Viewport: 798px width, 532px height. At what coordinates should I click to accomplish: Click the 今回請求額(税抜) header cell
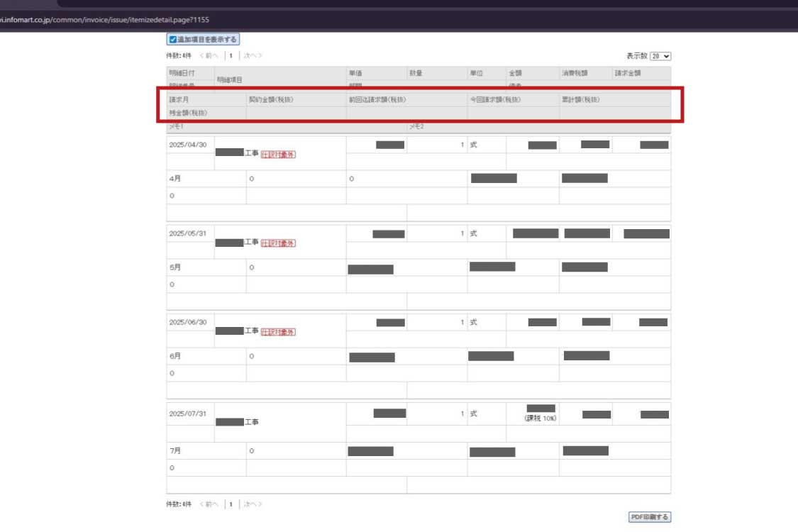495,99
